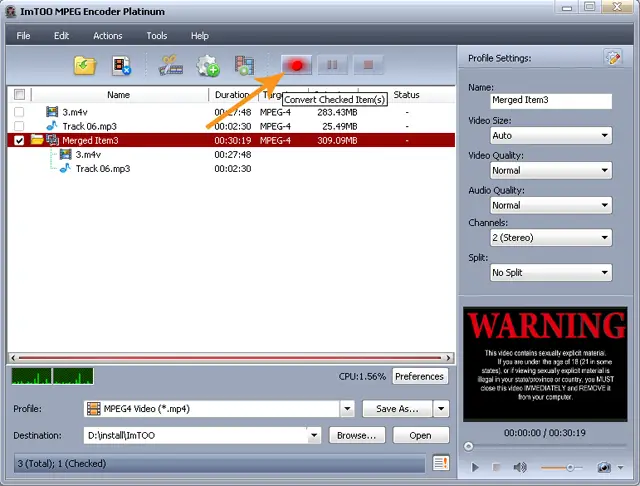Open the File menu
Screen dimensions: 640x486
[x=23, y=36]
